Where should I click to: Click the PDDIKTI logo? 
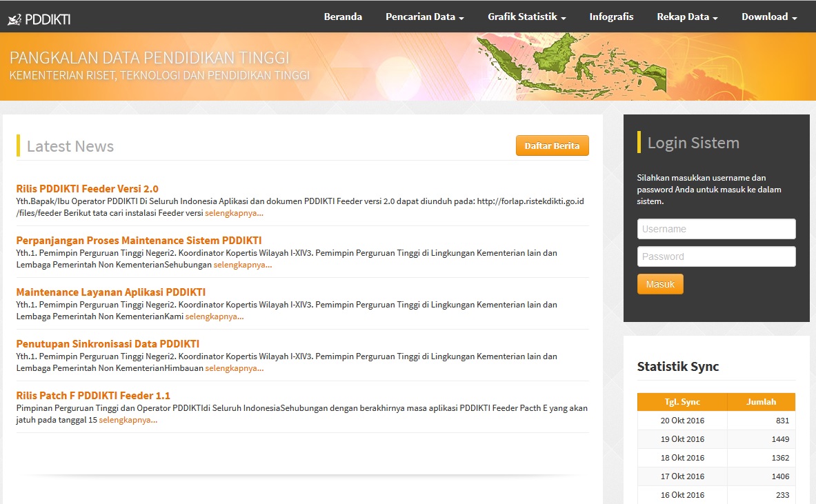(x=38, y=17)
